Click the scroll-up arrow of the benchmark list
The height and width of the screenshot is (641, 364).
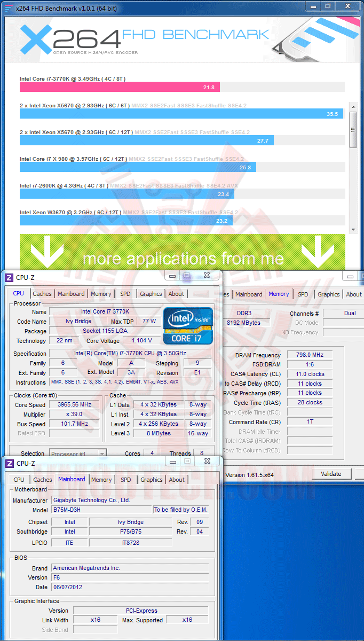coord(353,106)
